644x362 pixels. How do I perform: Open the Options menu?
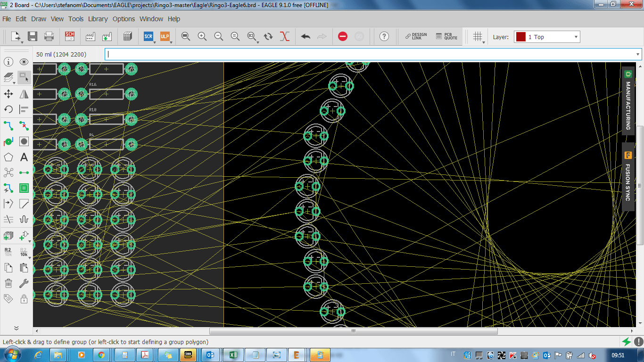pos(124,19)
